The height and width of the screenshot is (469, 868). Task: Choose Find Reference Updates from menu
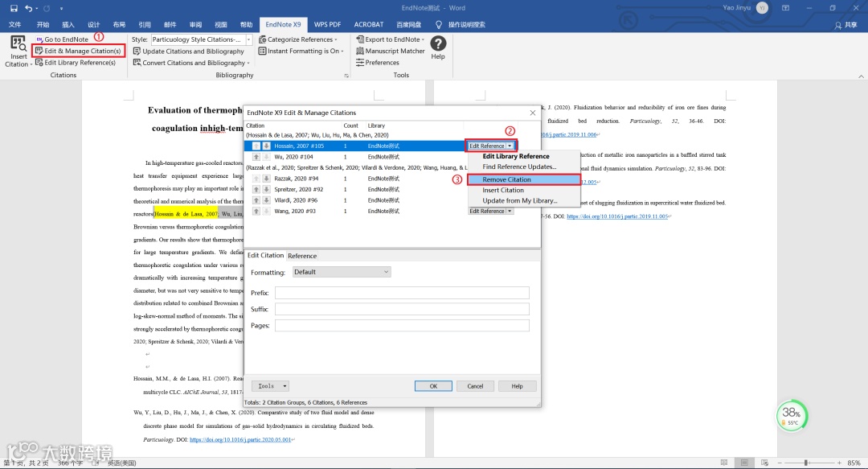[518, 167]
